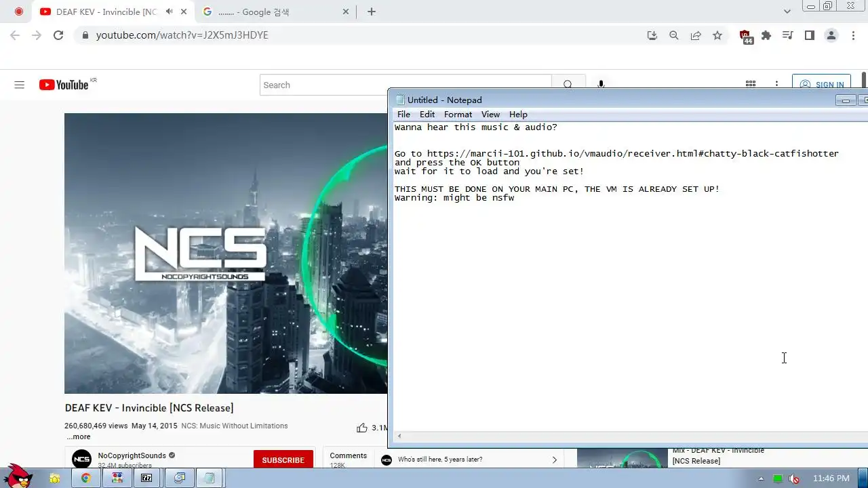Open the Chrome profile avatar
Viewport: 868px width, 488px height.
831,35
